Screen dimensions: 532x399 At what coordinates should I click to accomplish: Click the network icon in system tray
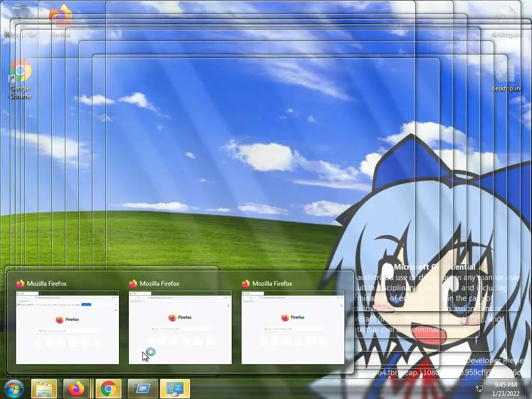[480, 389]
